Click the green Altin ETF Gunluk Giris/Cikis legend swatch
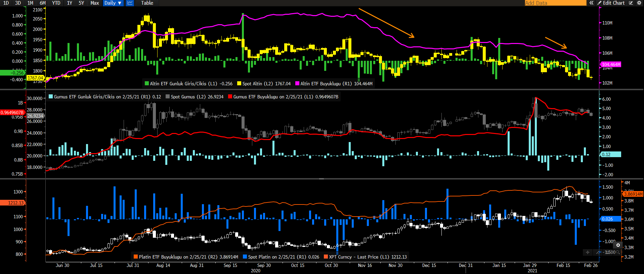Viewport: 644px width, 274px height. (146, 84)
